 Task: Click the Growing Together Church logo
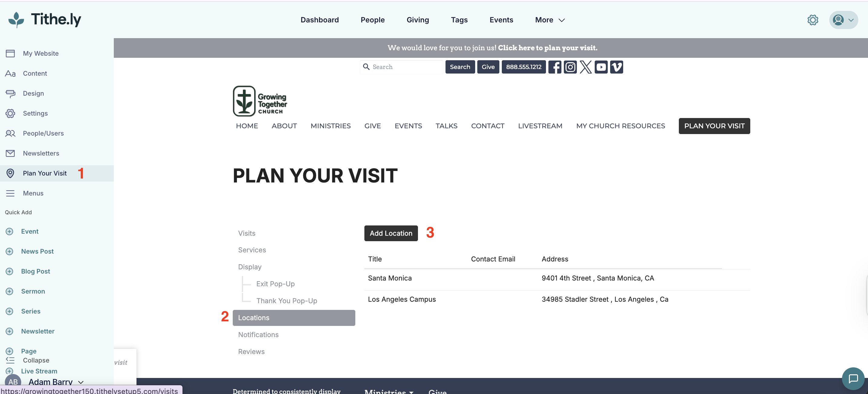click(260, 101)
